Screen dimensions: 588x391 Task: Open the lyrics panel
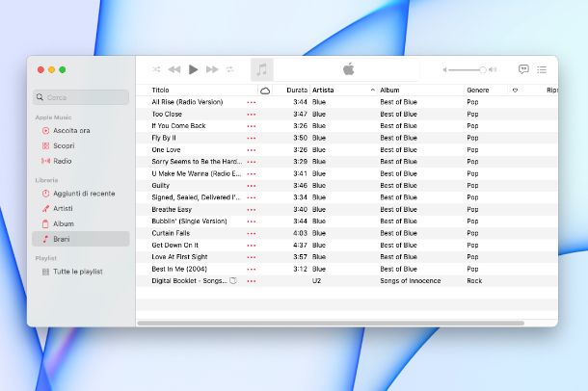coord(523,69)
